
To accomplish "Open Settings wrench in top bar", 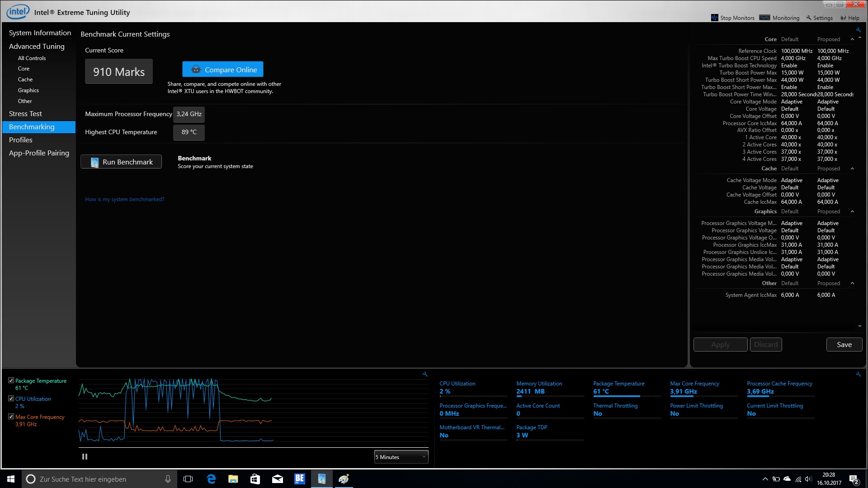I will tap(809, 18).
